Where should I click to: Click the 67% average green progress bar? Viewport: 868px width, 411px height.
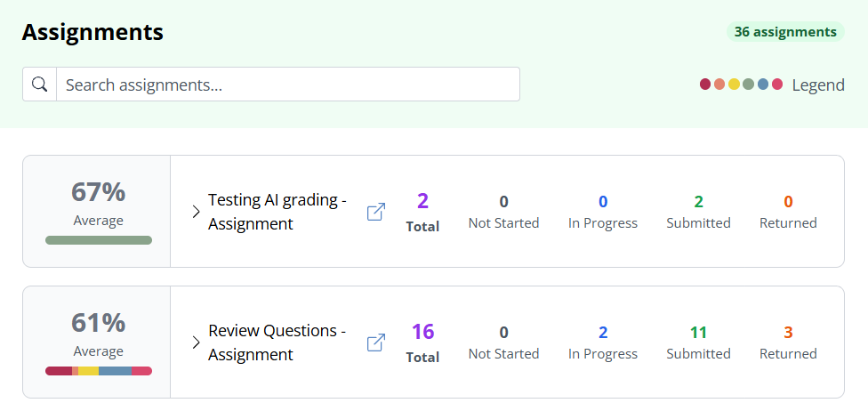[x=99, y=240]
